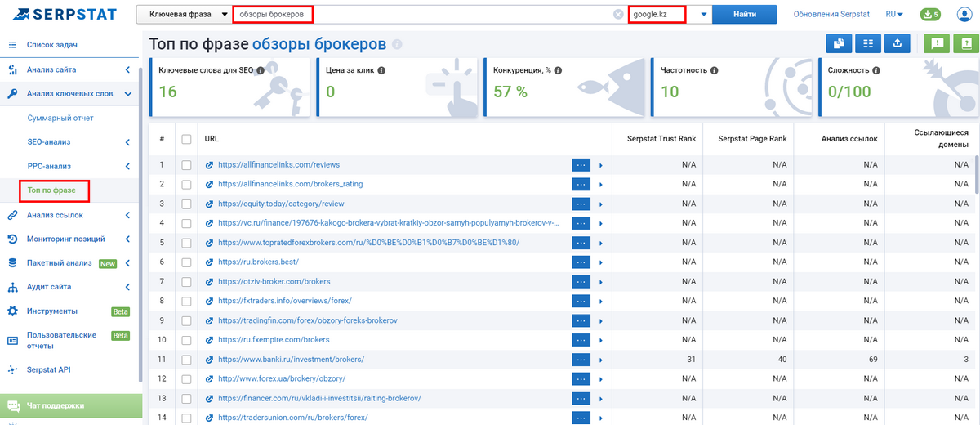
Task: Open the user profile avatar icon
Action: 964,15
